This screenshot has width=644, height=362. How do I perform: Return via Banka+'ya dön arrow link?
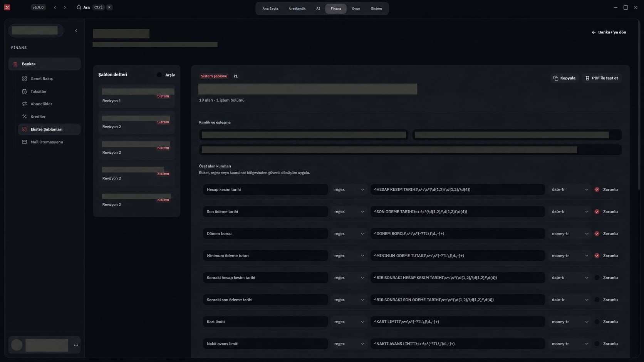click(x=609, y=32)
